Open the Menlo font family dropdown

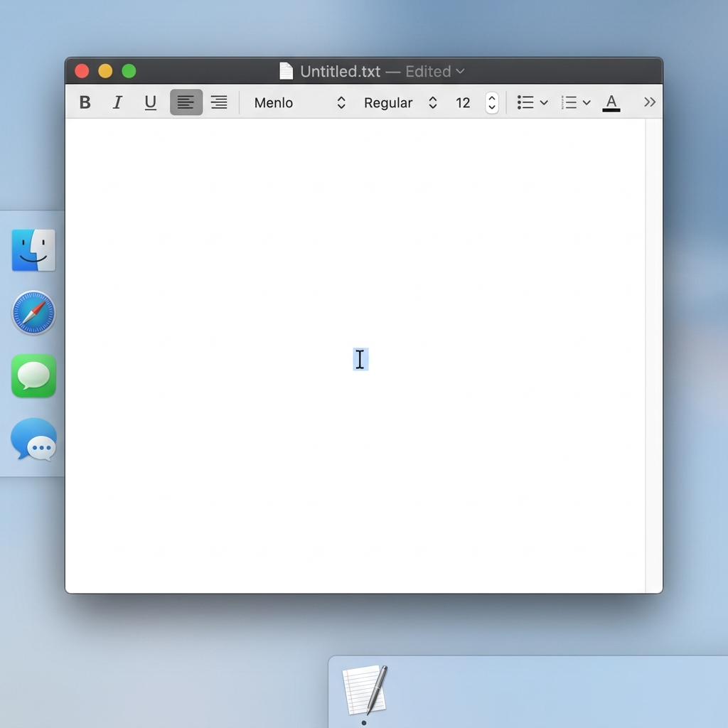[300, 102]
